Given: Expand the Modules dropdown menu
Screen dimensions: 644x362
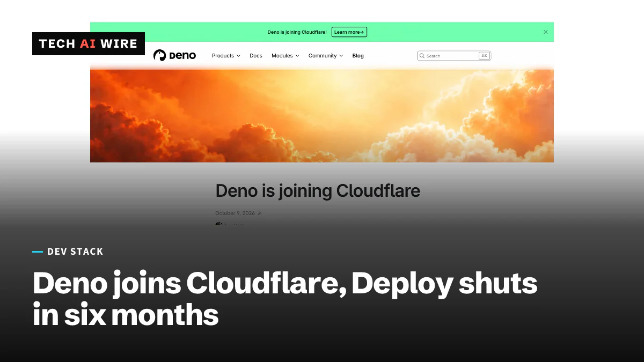Looking at the screenshot, I should tap(285, 56).
